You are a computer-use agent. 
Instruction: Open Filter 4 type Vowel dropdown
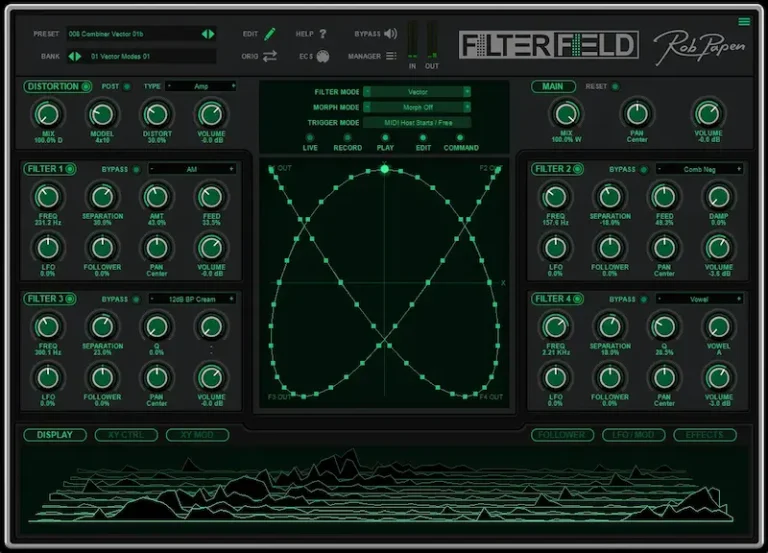[699, 299]
